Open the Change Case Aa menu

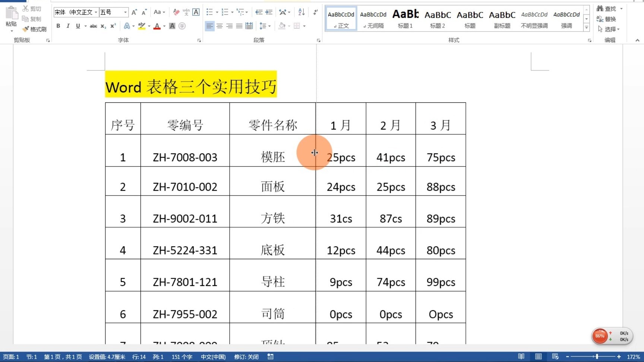pos(159,12)
